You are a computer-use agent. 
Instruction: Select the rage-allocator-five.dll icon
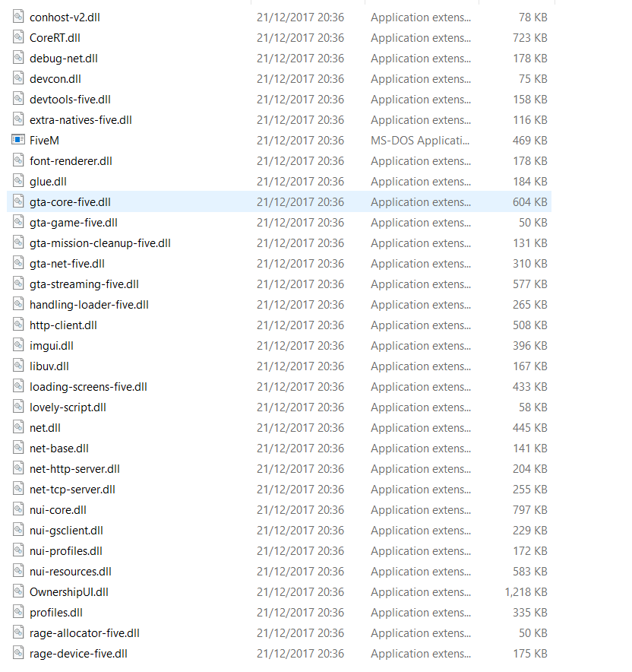(x=18, y=633)
